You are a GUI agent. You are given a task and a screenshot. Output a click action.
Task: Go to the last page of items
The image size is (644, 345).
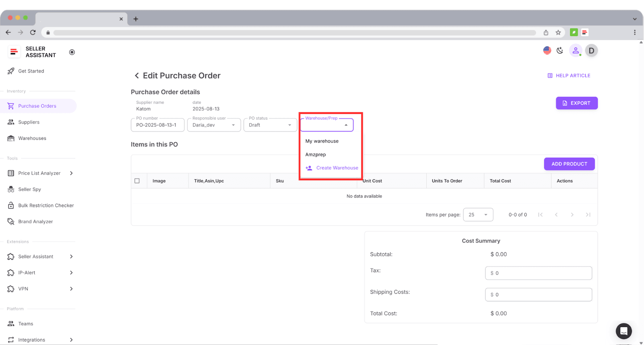click(588, 215)
